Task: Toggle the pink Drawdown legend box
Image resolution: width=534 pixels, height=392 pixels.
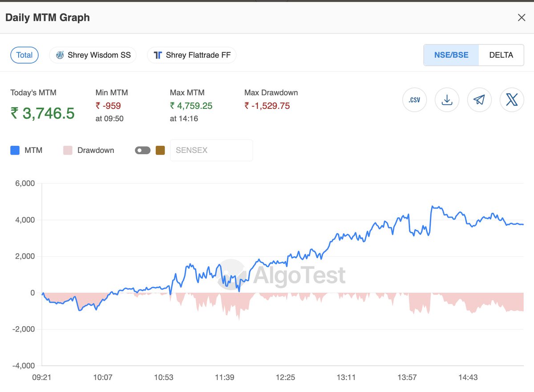Action: point(68,150)
